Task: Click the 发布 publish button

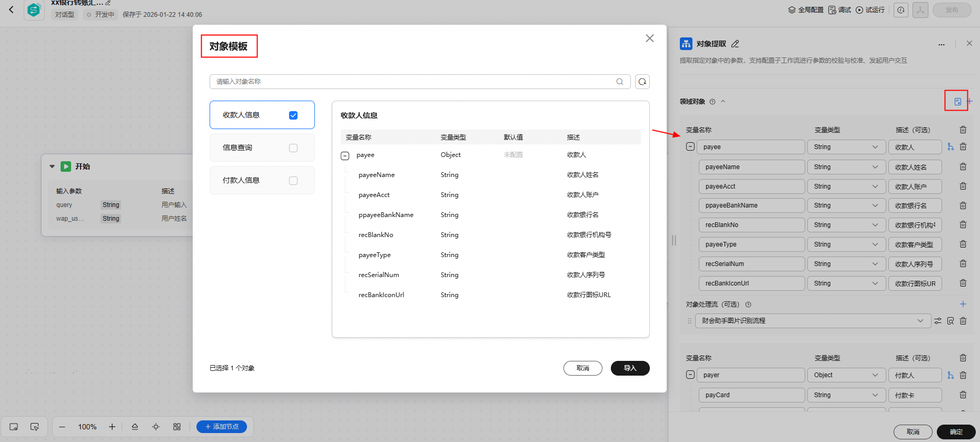Action: pyautogui.click(x=952, y=10)
